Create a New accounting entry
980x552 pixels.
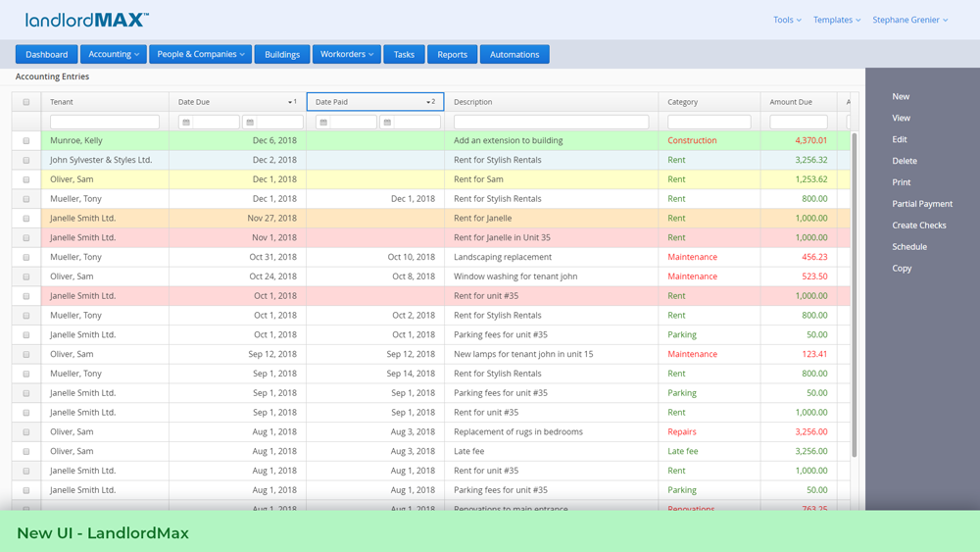(901, 96)
